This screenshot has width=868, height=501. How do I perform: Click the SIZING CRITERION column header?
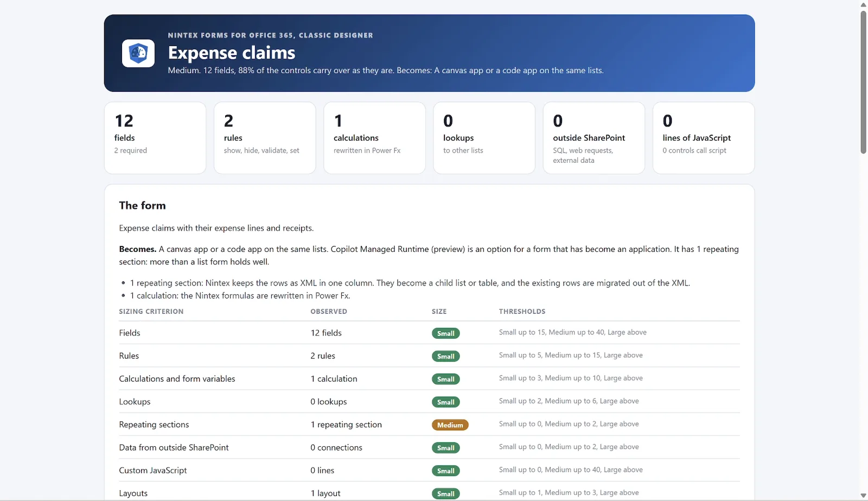point(151,312)
